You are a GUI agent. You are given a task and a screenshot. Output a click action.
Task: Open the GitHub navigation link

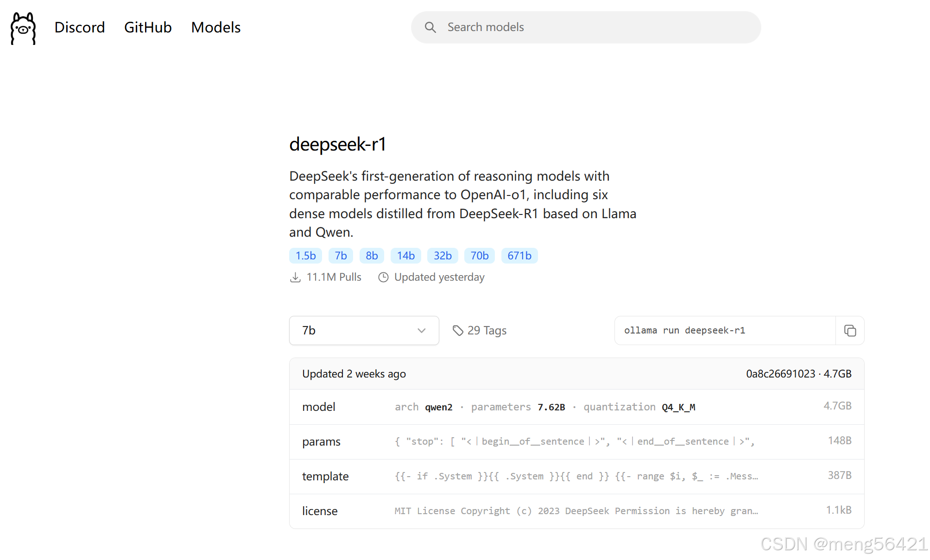[x=147, y=27]
